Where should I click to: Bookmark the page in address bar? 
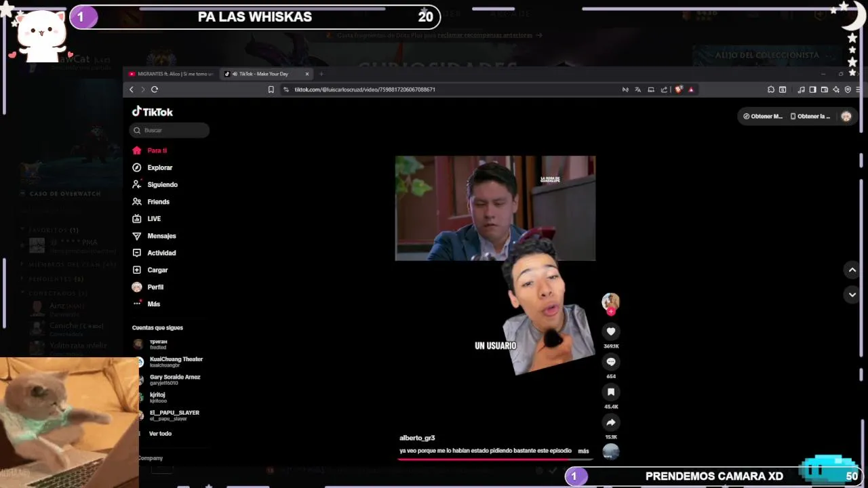(x=271, y=89)
